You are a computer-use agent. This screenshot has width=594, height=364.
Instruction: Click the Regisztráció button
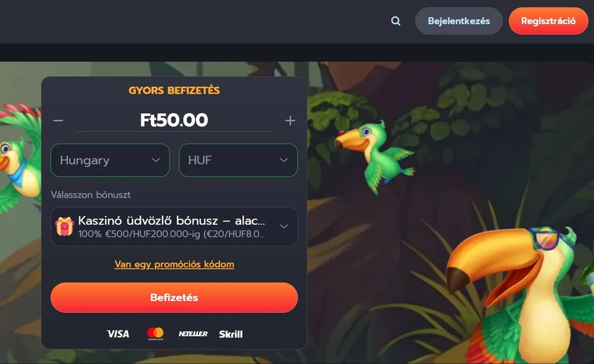coord(548,21)
